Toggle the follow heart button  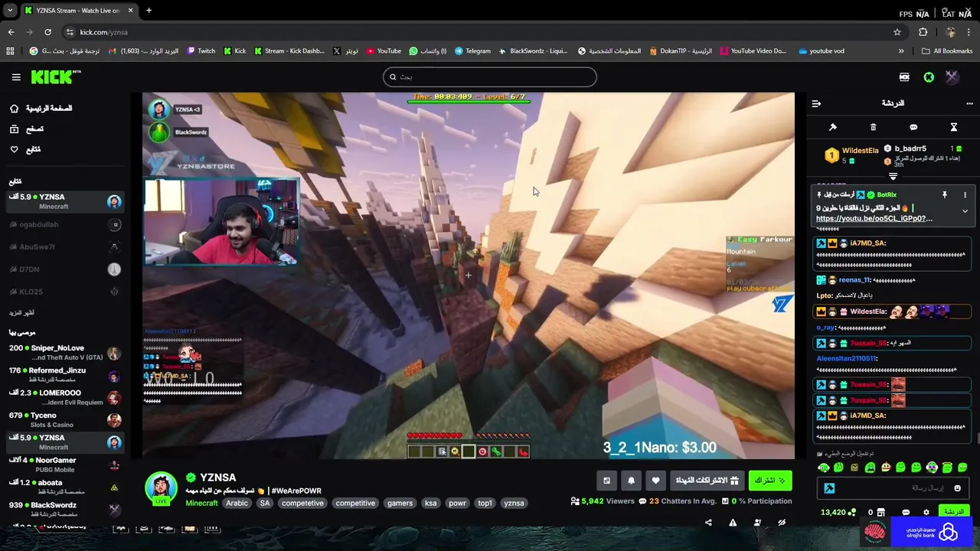(x=655, y=481)
